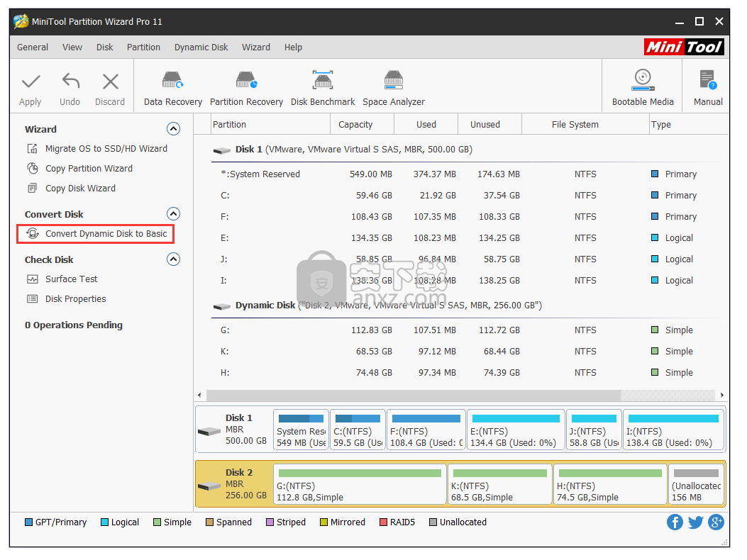Image resolution: width=747 pixels, height=560 pixels.
Task: Click the MiniTool logo
Action: [684, 47]
